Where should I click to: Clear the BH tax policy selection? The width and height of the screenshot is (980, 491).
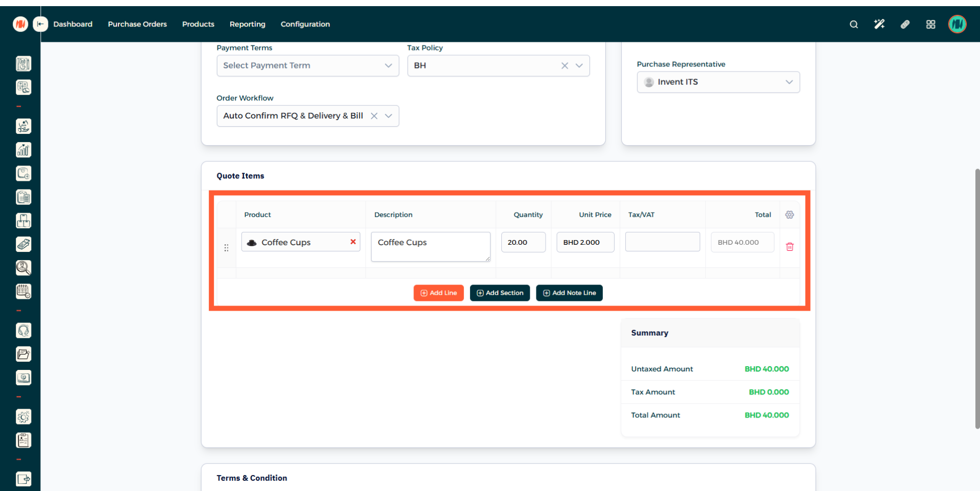coord(565,66)
